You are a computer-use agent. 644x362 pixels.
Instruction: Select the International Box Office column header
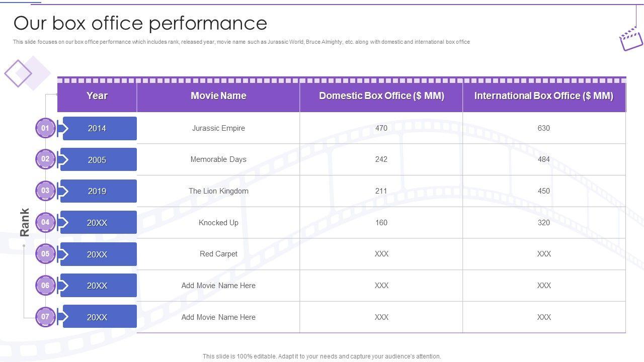click(544, 96)
